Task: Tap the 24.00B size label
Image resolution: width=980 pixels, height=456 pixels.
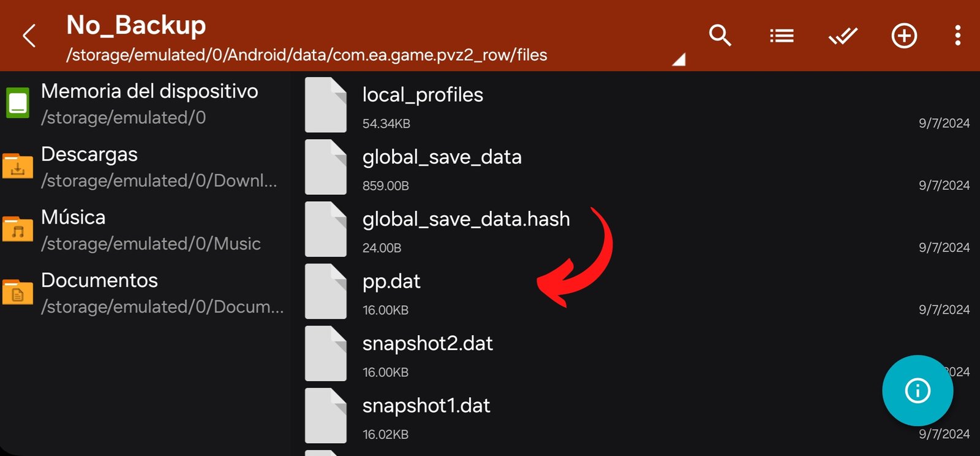Action: tap(382, 248)
